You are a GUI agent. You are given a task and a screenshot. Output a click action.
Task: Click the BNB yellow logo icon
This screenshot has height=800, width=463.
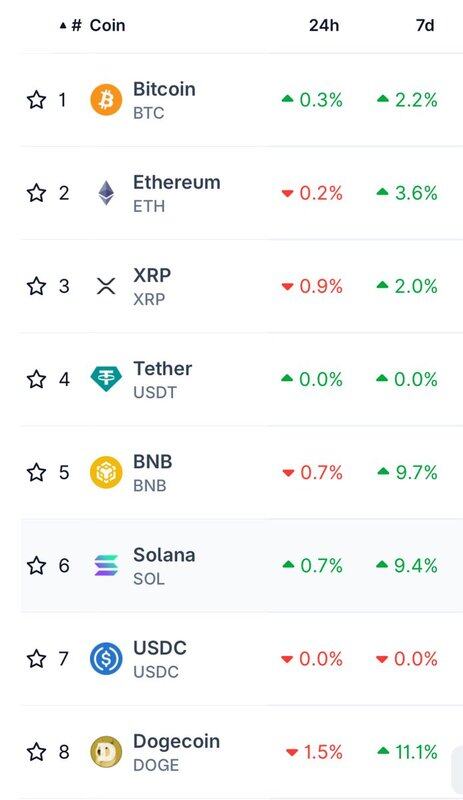click(106, 472)
